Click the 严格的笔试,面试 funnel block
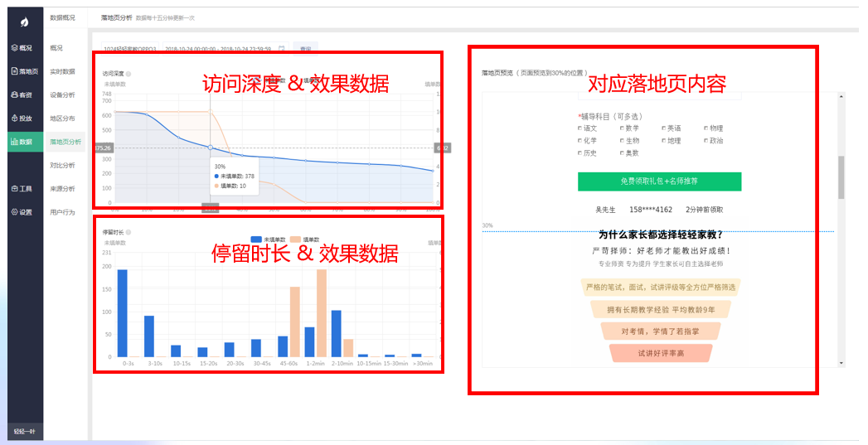868x445 pixels. pyautogui.click(x=661, y=288)
